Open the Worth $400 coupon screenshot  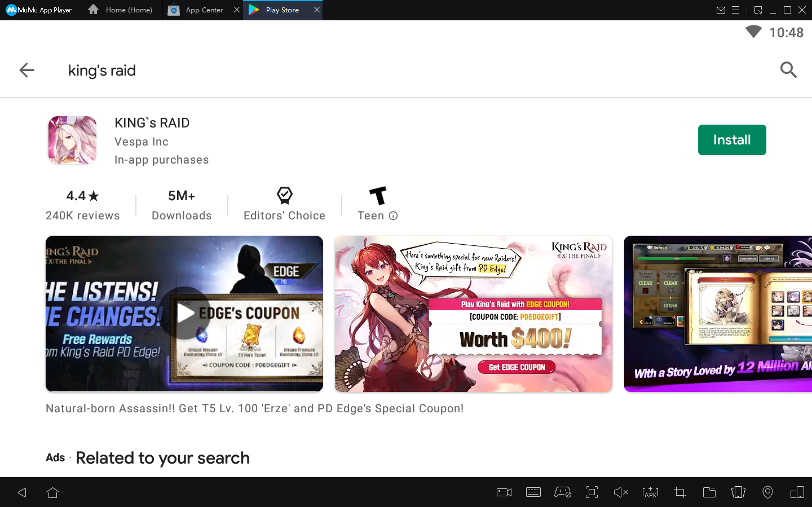click(474, 314)
